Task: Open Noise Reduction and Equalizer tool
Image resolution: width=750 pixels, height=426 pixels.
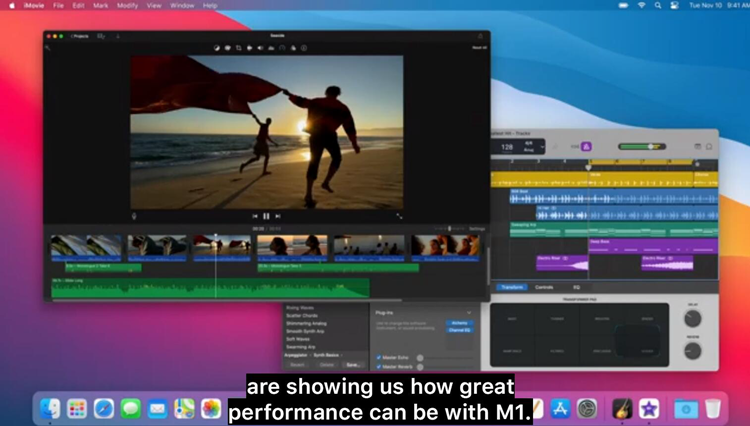Action: tap(271, 48)
